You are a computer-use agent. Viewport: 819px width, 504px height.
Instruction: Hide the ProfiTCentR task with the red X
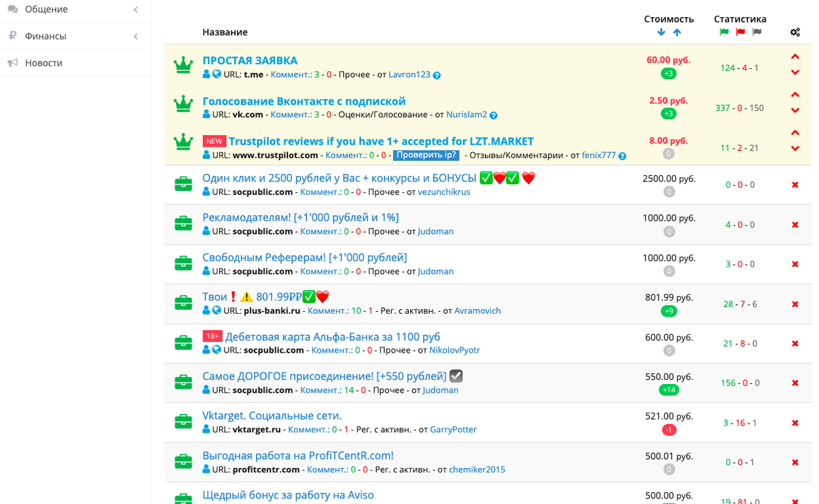[795, 462]
